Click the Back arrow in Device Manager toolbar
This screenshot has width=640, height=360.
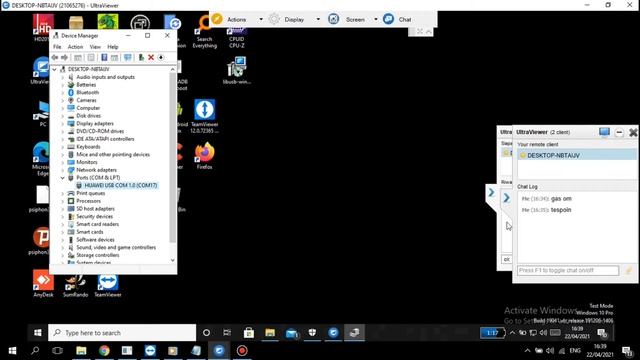55,58
